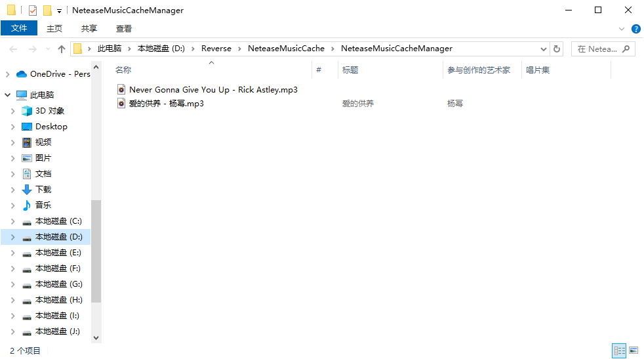The height and width of the screenshot is (359, 644).
Task: Click the magnifier search icon
Action: [x=626, y=49]
